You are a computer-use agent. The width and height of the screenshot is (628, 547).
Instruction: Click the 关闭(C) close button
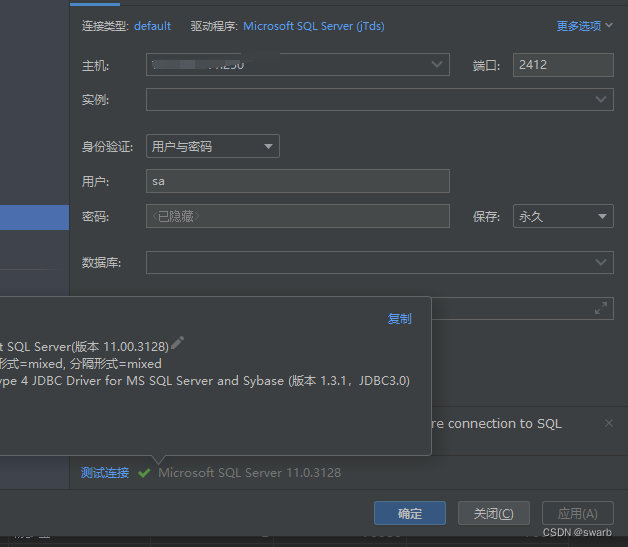pyautogui.click(x=493, y=513)
